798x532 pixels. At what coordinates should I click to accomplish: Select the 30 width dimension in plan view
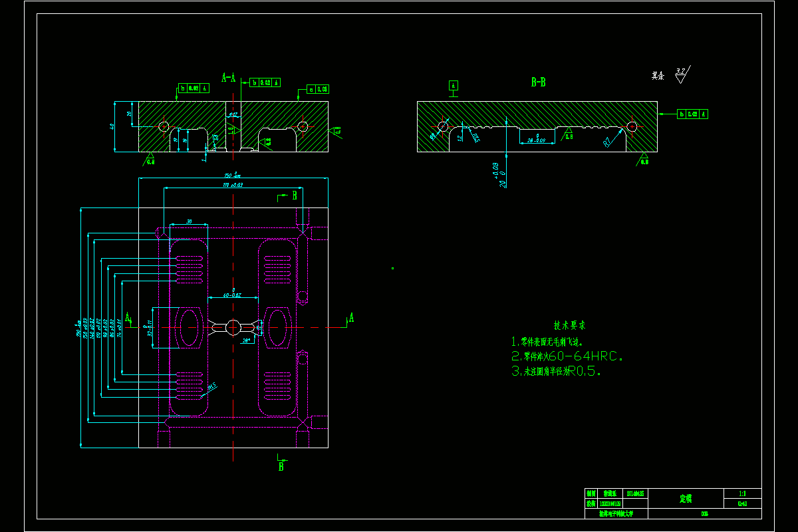pos(189,221)
